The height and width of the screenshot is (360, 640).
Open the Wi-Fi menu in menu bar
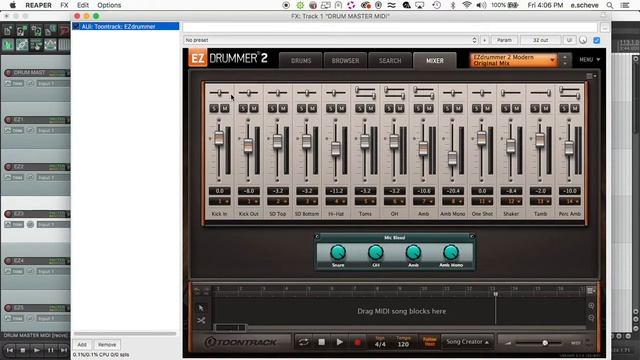467,5
